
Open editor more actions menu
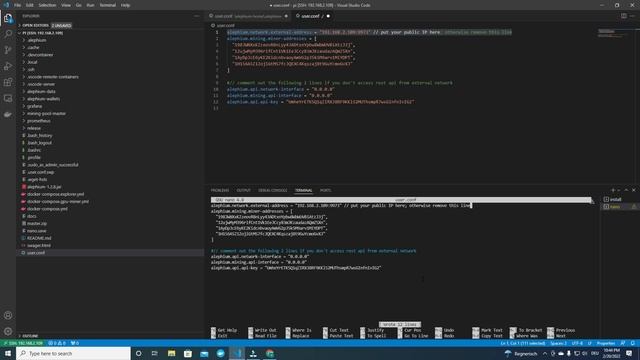click(632, 16)
